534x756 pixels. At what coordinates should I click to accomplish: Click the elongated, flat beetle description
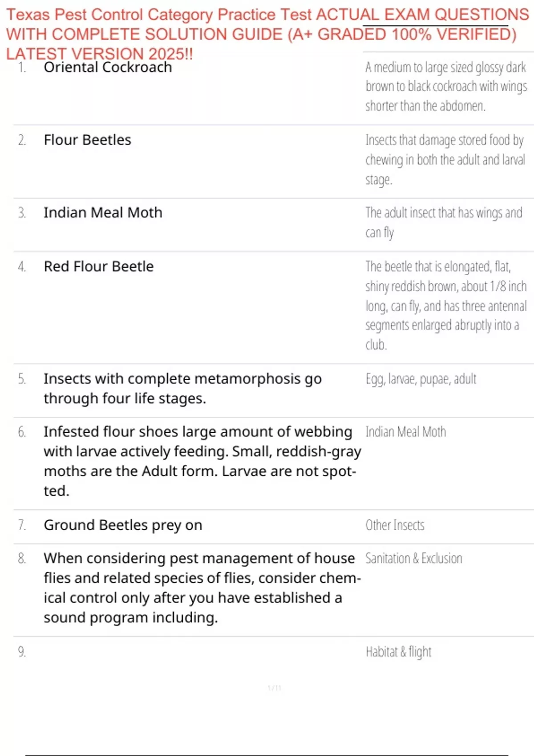point(445,305)
